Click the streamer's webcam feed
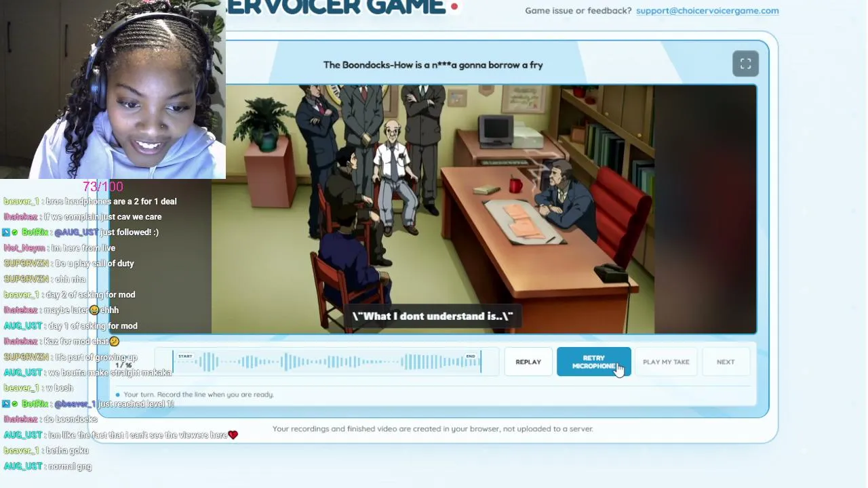This screenshot has height=488, width=868. pos(113,89)
